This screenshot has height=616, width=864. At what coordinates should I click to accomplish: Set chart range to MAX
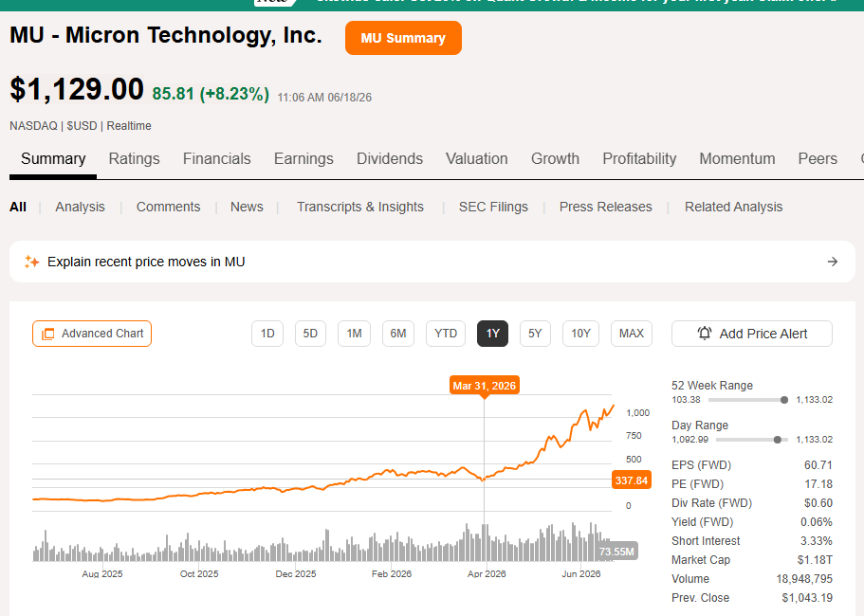632,334
